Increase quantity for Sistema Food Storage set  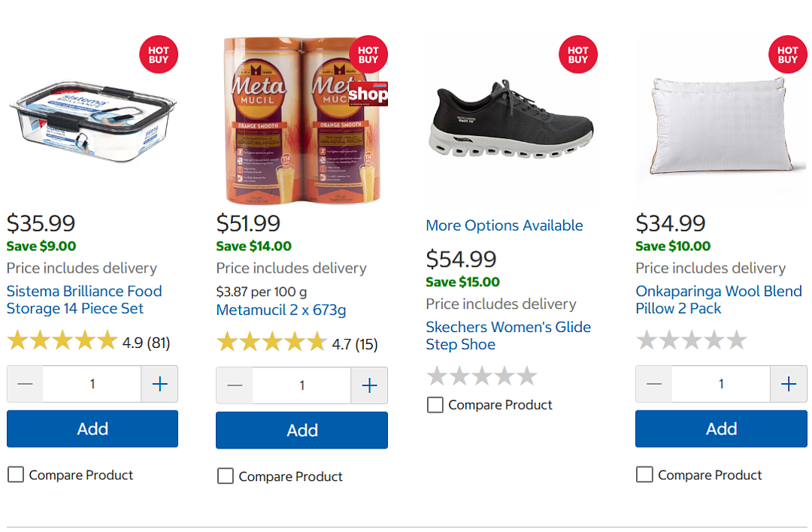pyautogui.click(x=159, y=384)
